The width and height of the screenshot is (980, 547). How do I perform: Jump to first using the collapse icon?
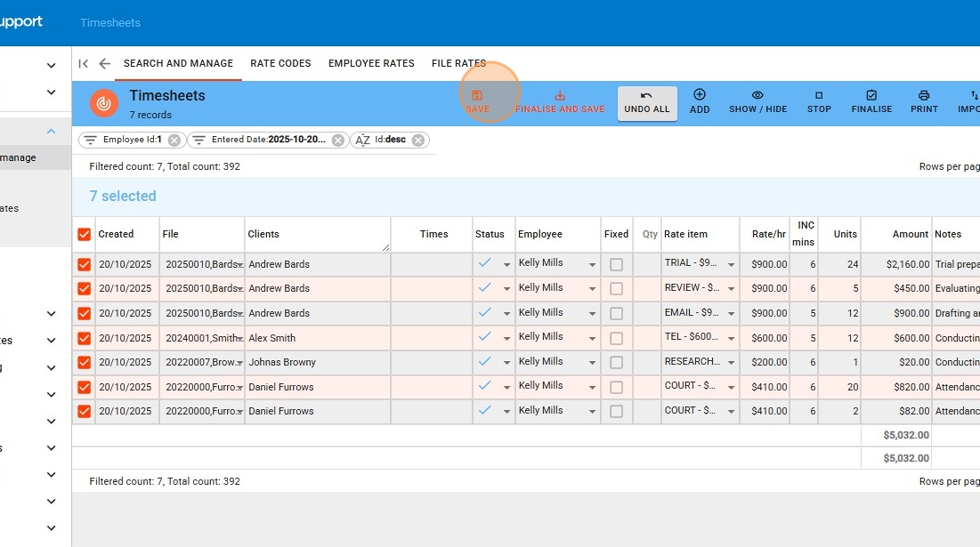pos(84,64)
